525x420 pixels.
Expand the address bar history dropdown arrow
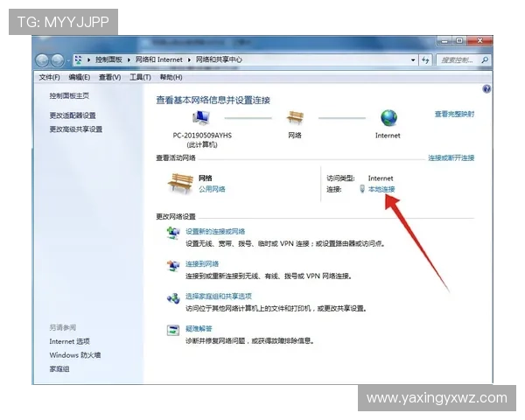tap(413, 60)
